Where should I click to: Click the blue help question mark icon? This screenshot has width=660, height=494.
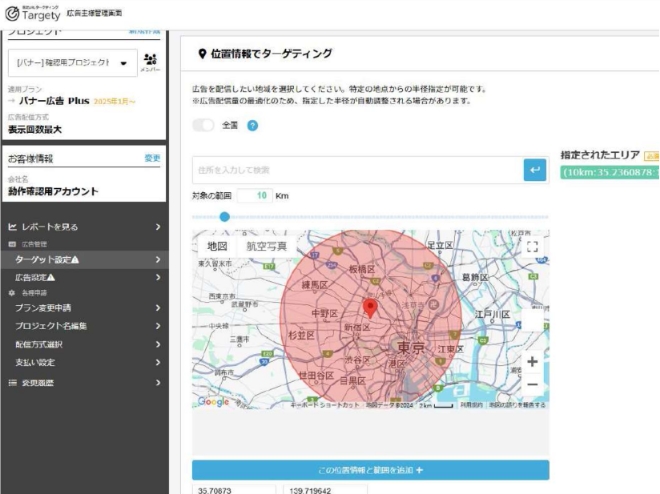[x=253, y=125]
